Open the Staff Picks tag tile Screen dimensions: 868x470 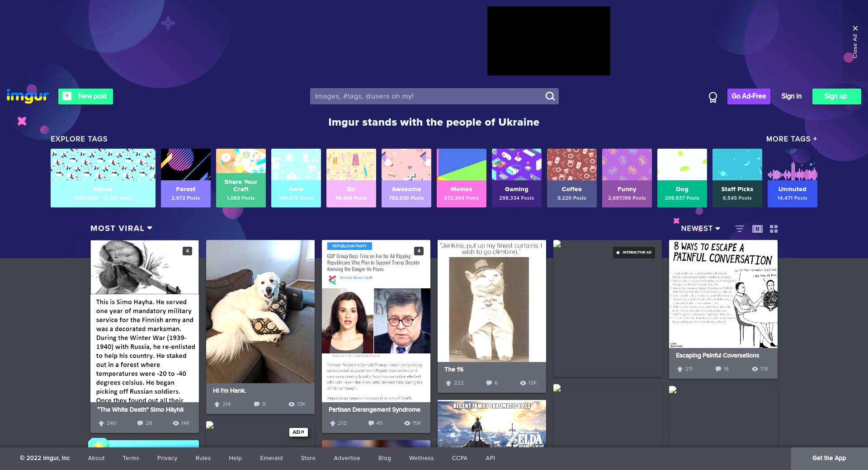click(737, 178)
